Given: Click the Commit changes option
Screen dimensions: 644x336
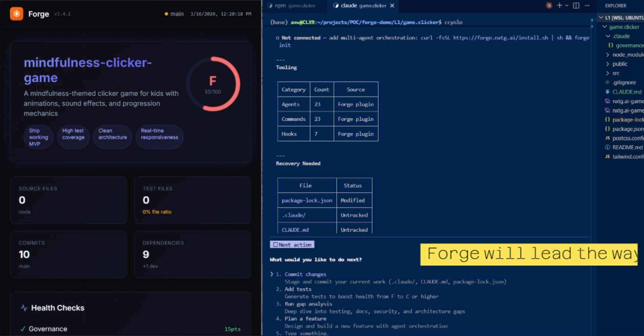Looking at the screenshot, I should (x=305, y=274).
